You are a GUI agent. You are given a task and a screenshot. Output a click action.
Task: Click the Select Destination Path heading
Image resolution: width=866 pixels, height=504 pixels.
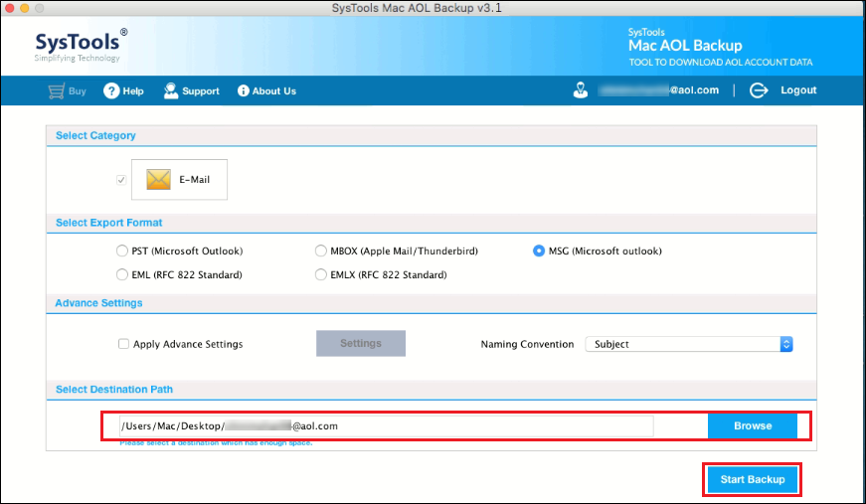coord(114,389)
